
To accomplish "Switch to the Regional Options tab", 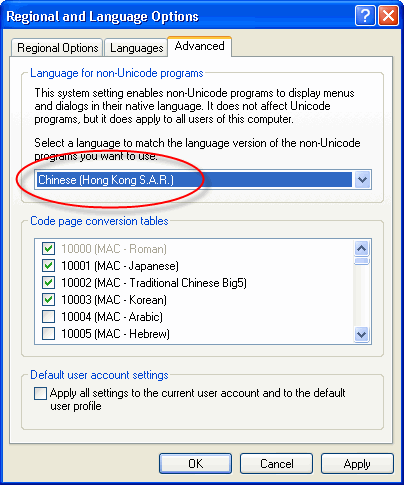I will click(x=57, y=48).
